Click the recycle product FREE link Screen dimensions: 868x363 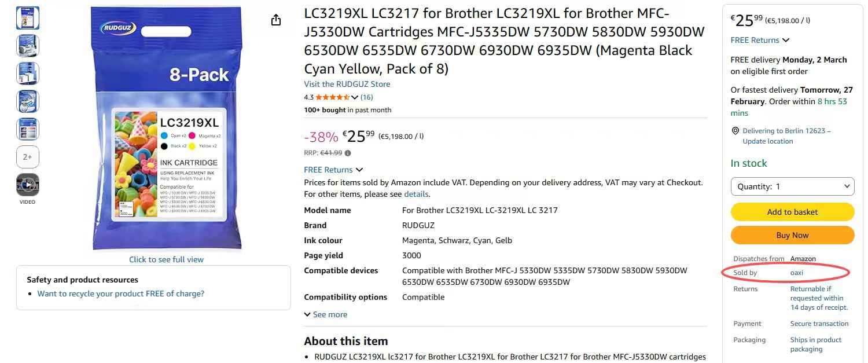tap(121, 294)
